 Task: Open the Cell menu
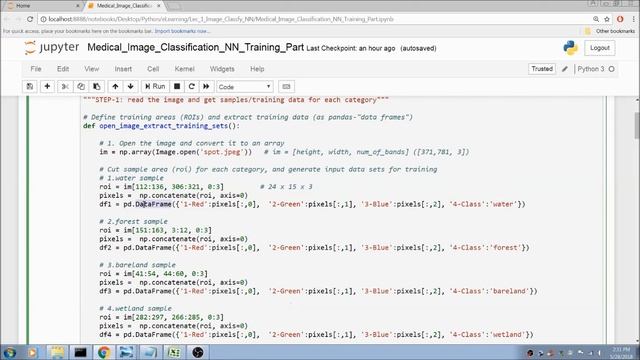(153, 69)
